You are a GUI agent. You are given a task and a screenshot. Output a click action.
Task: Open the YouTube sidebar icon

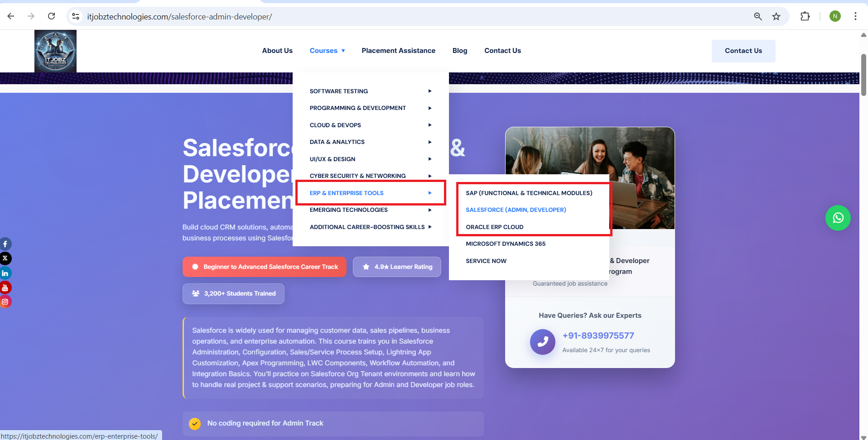[x=5, y=287]
